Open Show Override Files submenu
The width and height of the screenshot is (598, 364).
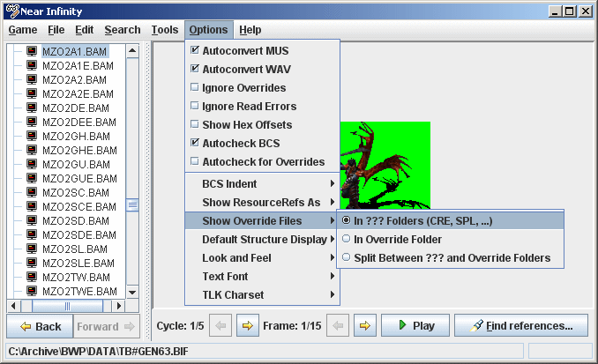tap(262, 220)
